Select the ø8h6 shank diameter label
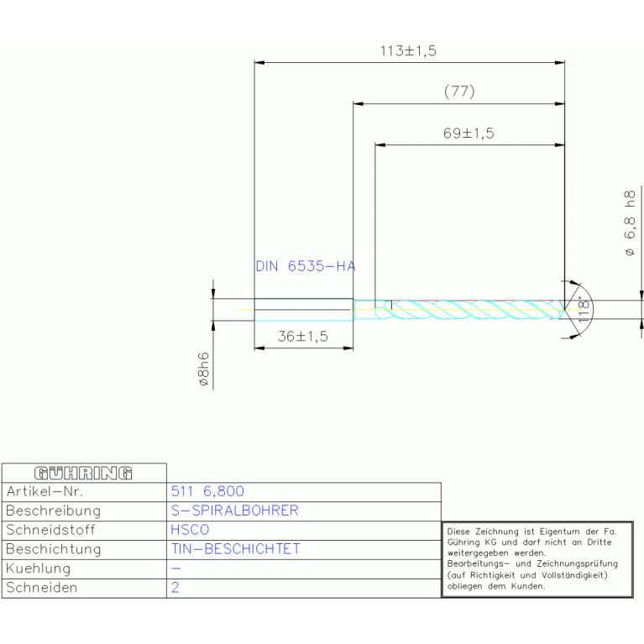The height and width of the screenshot is (644, 644). click(x=202, y=369)
